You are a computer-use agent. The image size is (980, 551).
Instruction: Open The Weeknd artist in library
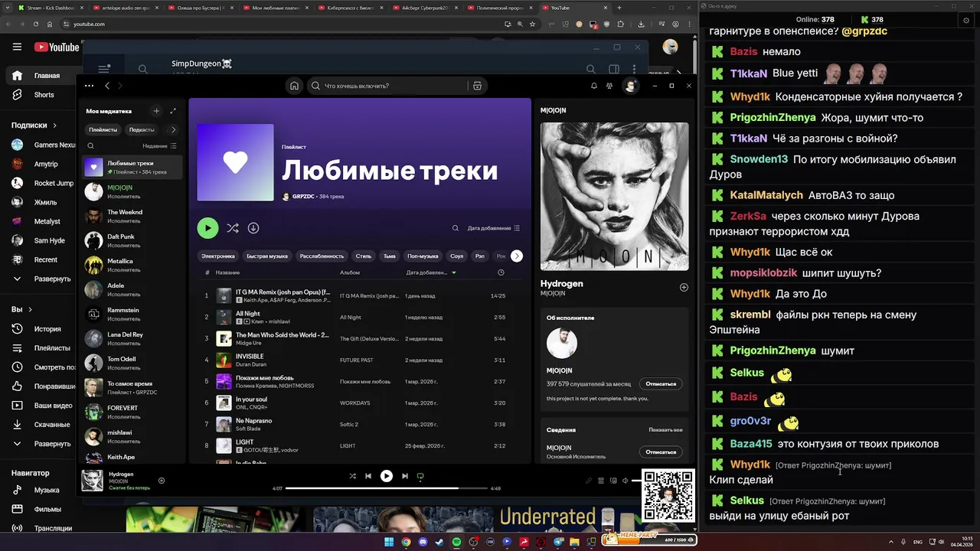coord(132,216)
